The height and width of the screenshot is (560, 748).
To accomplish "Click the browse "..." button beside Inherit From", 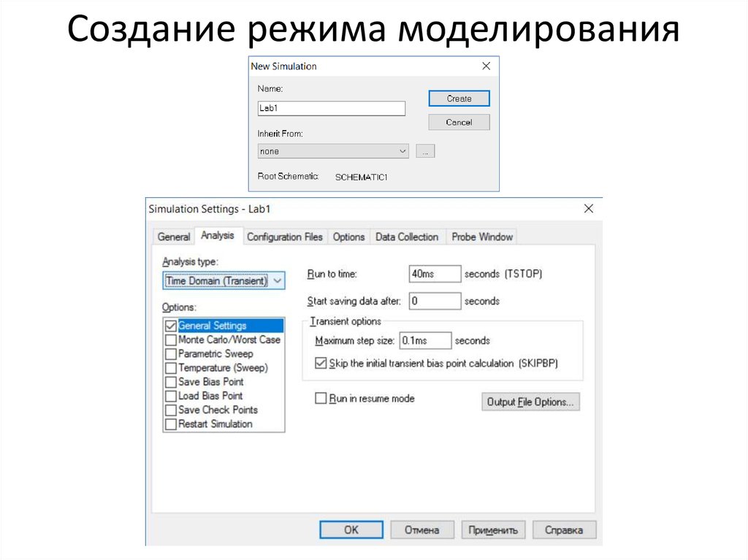I will 425,150.
